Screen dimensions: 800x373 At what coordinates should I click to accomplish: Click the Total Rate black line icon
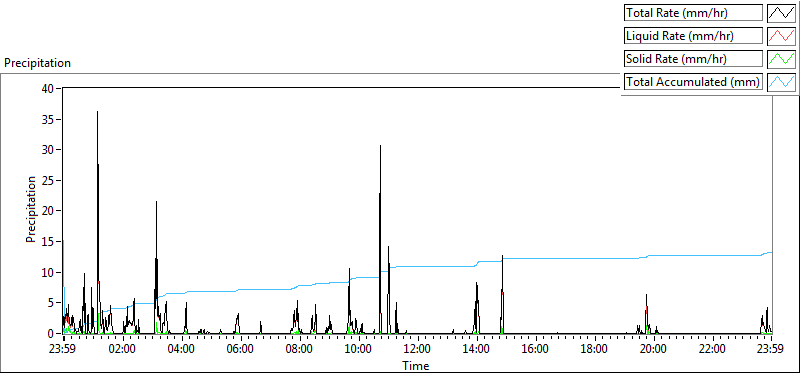coord(781,13)
